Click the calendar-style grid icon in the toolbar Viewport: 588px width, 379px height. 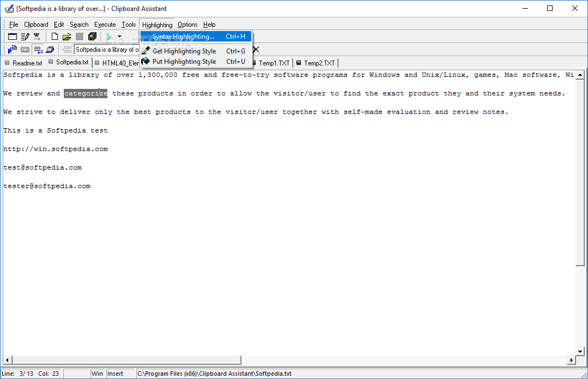(x=13, y=37)
